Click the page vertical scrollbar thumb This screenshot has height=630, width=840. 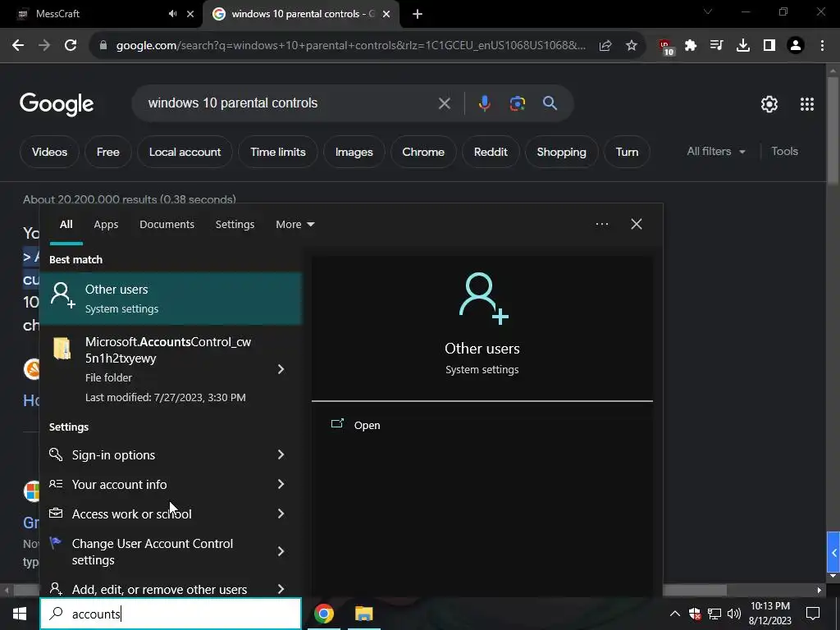pos(833,131)
